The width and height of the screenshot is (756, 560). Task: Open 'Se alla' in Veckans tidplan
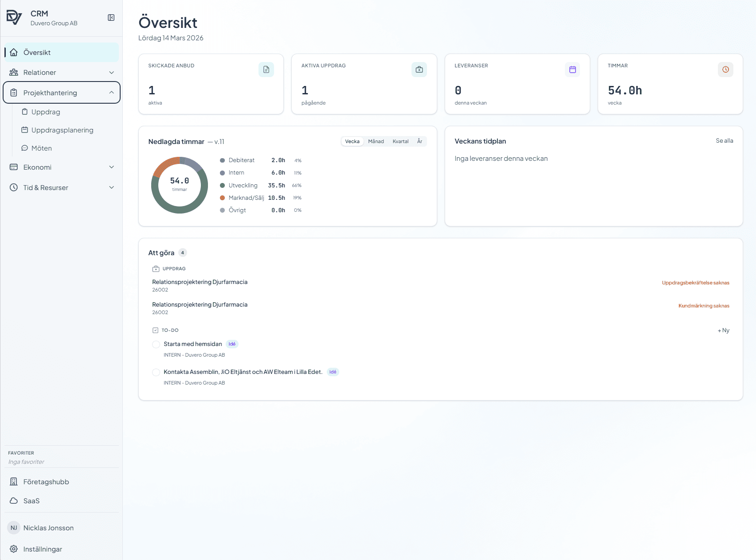(725, 140)
